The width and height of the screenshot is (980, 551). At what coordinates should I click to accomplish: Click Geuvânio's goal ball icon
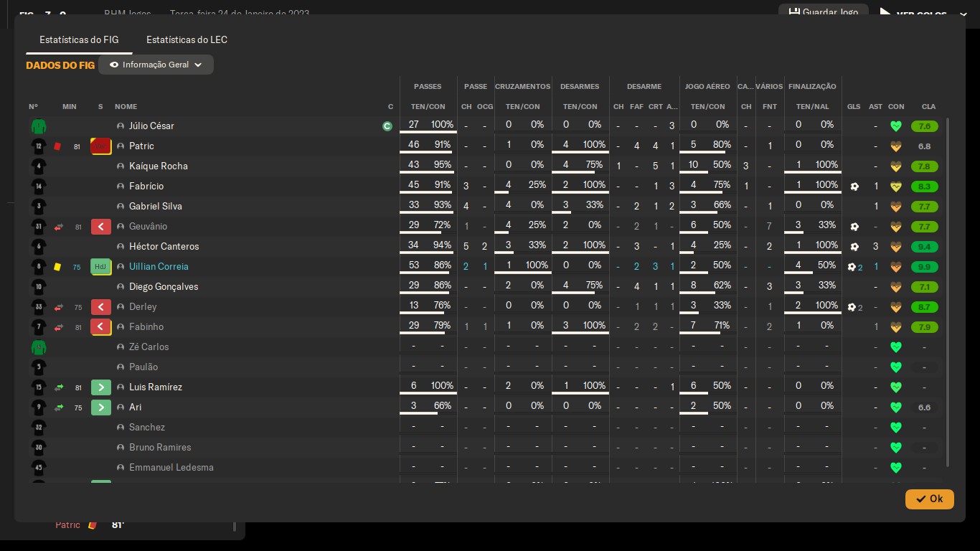point(854,227)
